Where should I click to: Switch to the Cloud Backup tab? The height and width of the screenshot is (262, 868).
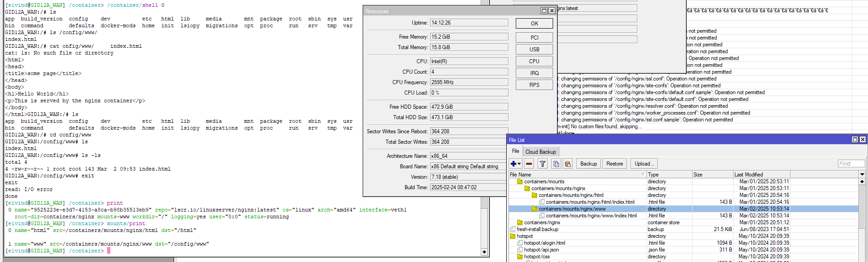[x=540, y=152]
